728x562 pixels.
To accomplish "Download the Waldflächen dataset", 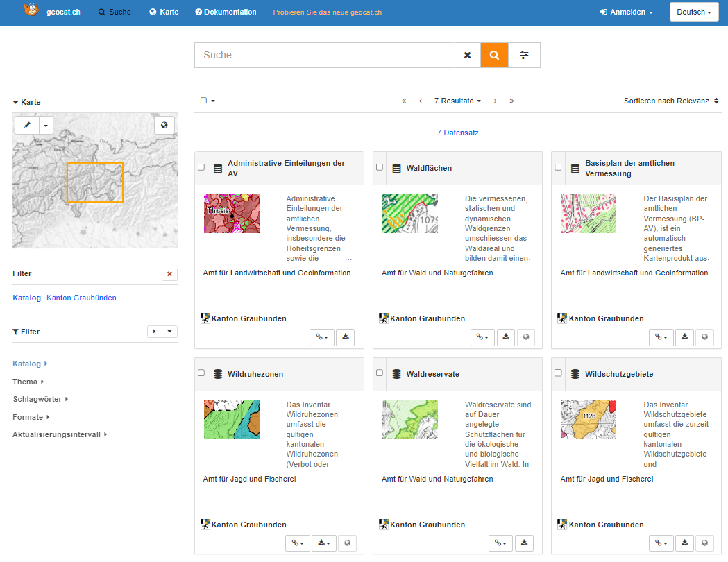I will tap(507, 337).
